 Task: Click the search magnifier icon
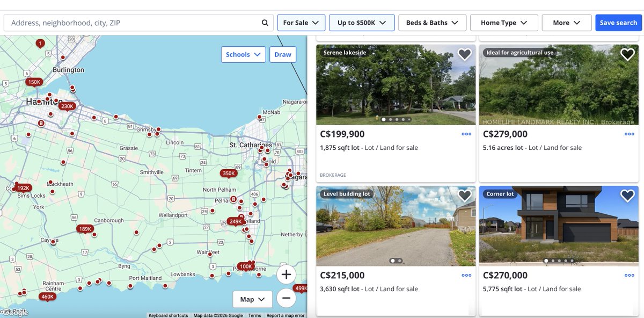point(265,23)
